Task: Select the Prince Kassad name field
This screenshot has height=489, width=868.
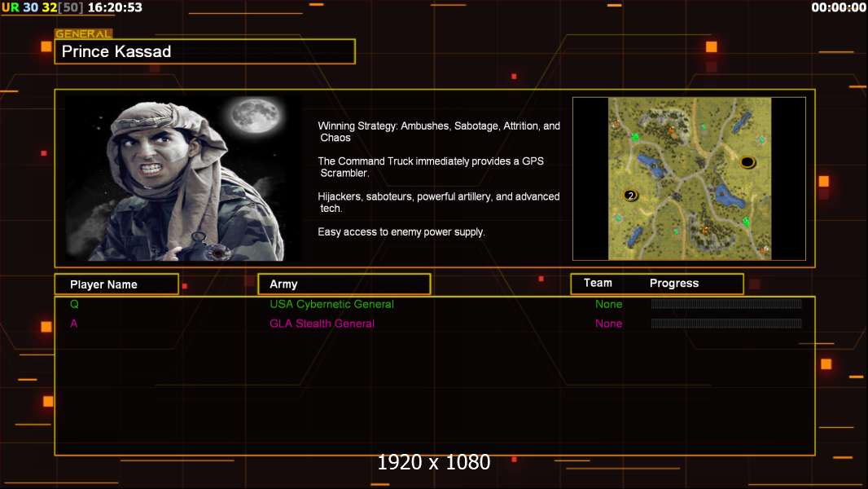Action: point(204,51)
